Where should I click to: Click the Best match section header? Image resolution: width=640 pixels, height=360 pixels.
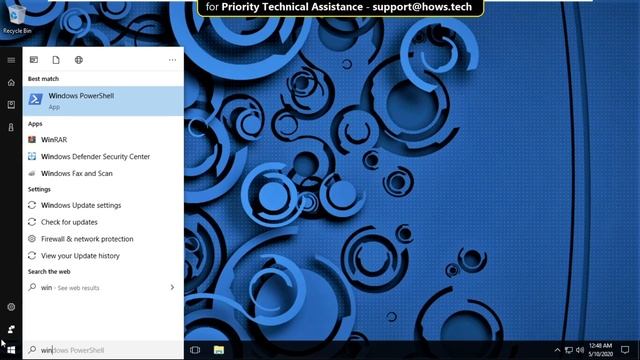(x=43, y=79)
